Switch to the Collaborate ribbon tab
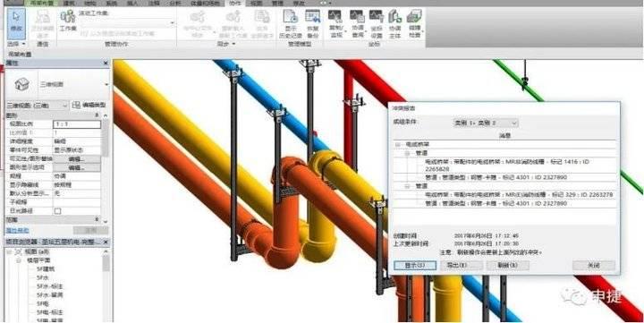This screenshot has height=323, width=644. (236, 4)
